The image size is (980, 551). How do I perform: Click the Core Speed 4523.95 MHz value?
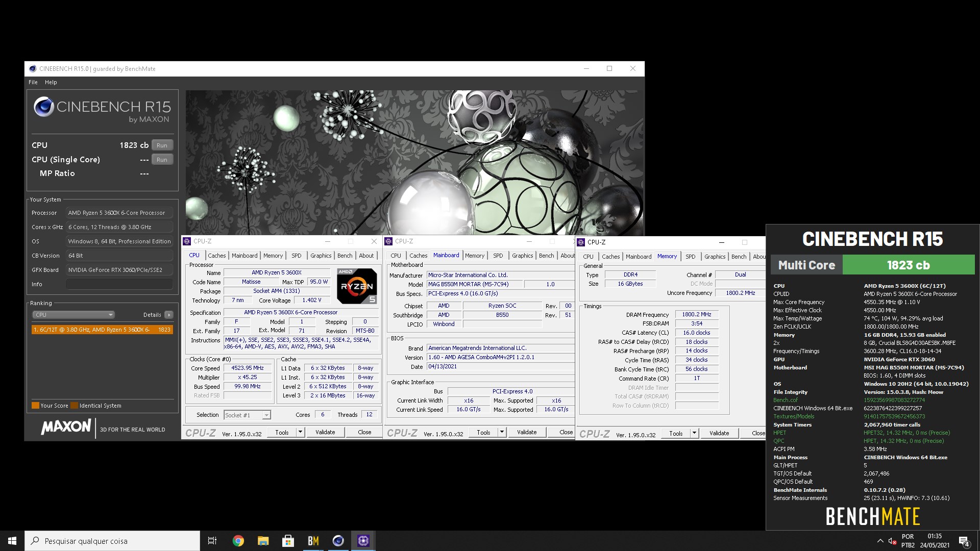248,368
